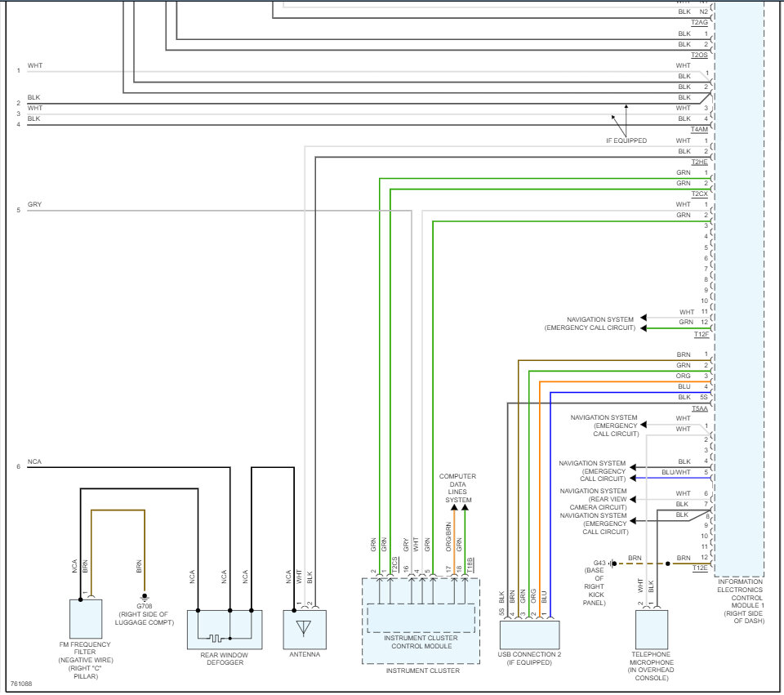Image resolution: width=784 pixels, height=695 pixels.
Task: Click the antenna symbol inside the ANTENNA box
Action: click(x=304, y=629)
